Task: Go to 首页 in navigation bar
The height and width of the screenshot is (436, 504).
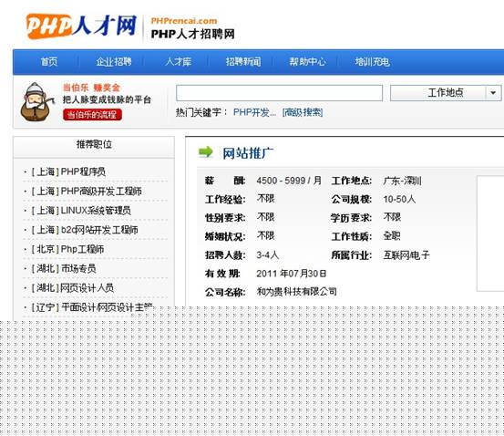Action: point(49,61)
